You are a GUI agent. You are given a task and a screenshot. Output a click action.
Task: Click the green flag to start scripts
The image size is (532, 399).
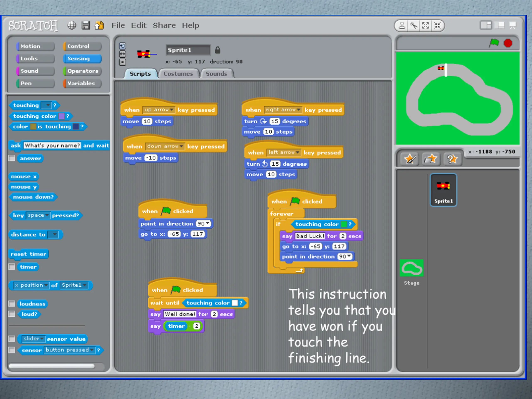click(494, 43)
